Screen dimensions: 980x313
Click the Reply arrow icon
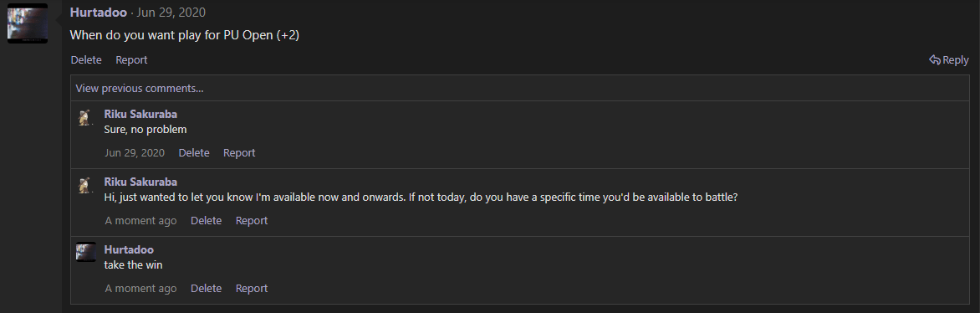coord(934,60)
